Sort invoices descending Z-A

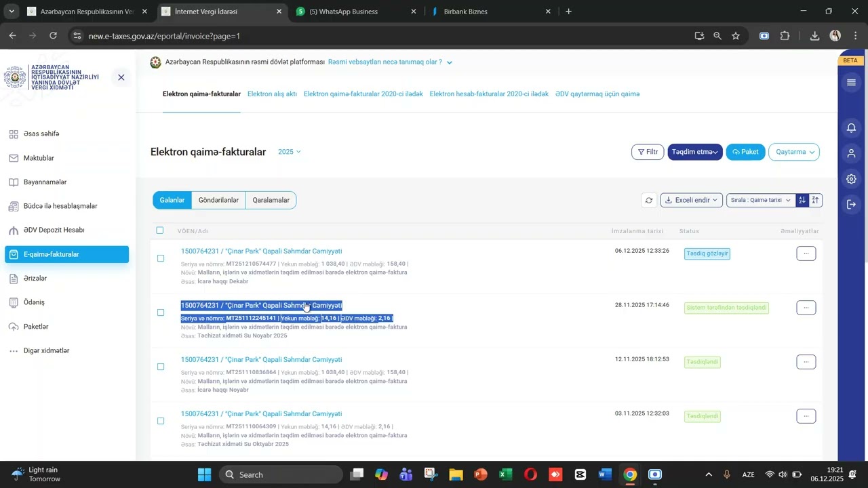click(816, 200)
